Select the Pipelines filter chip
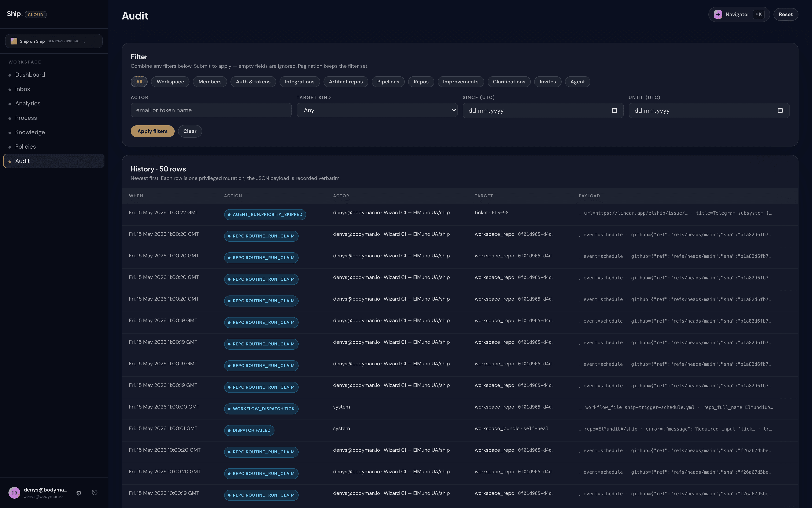The height and width of the screenshot is (508, 812). pos(388,82)
